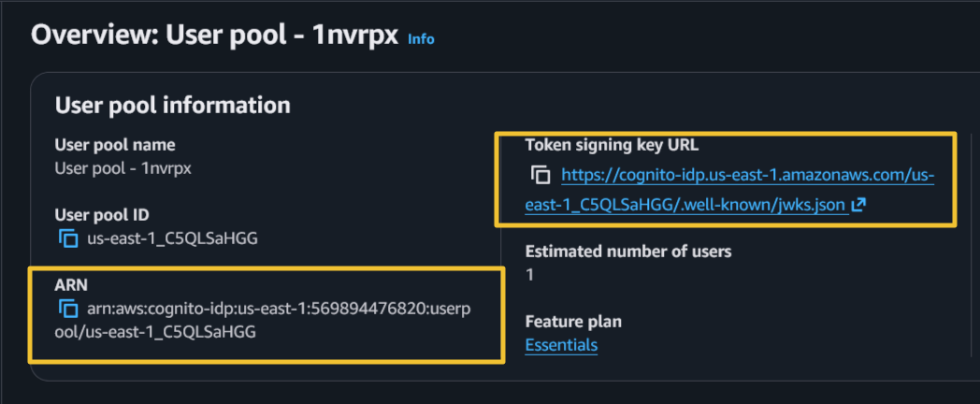Copy the ARN to clipboard
The height and width of the screenshot is (404, 980).
tap(68, 309)
